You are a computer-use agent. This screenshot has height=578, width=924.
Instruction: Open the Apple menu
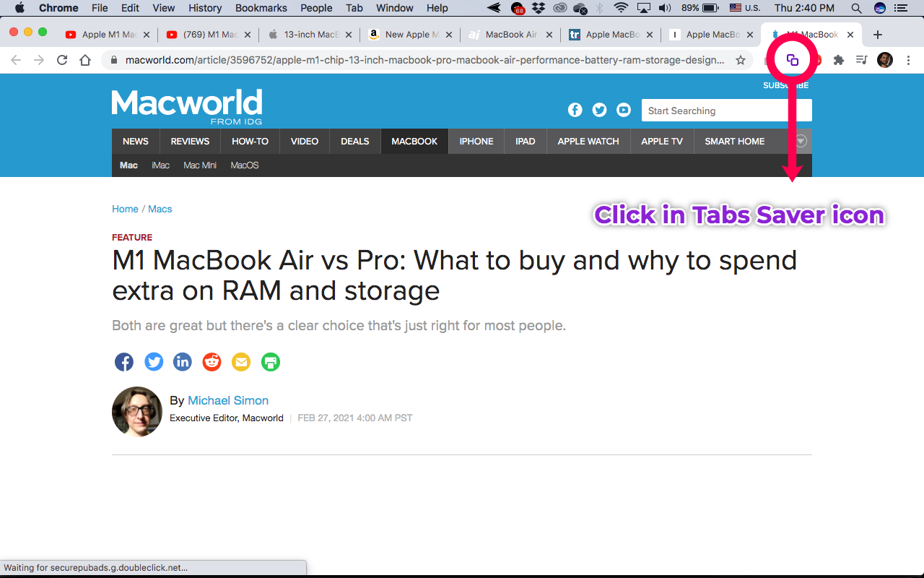[19, 8]
